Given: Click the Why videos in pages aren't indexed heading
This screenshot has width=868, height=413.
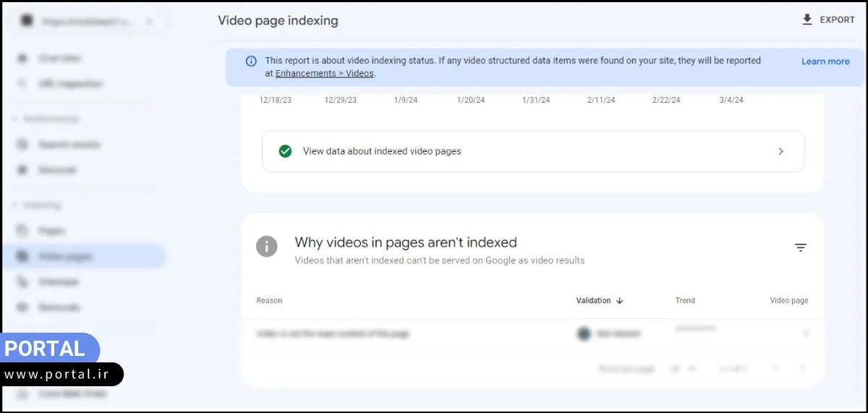Looking at the screenshot, I should 406,242.
